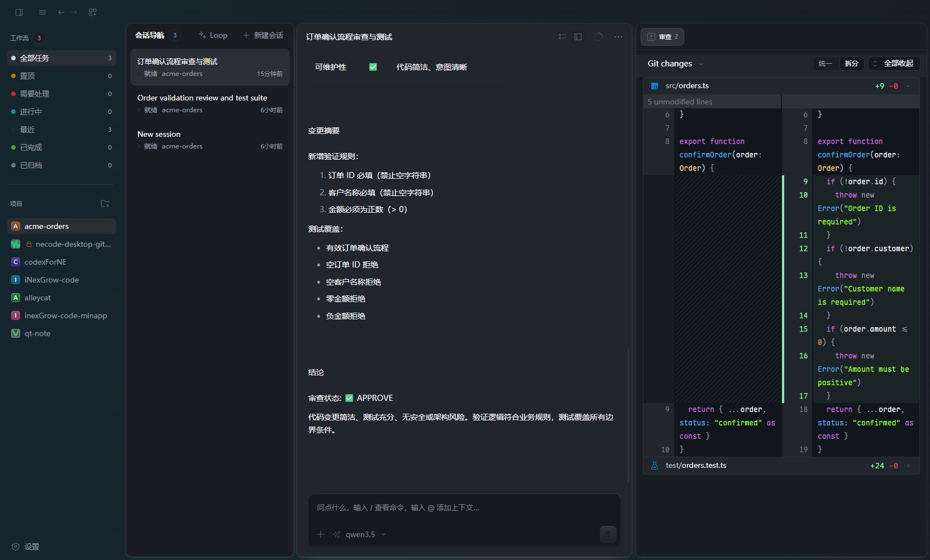Select the 统一 unified diff view

pyautogui.click(x=825, y=64)
